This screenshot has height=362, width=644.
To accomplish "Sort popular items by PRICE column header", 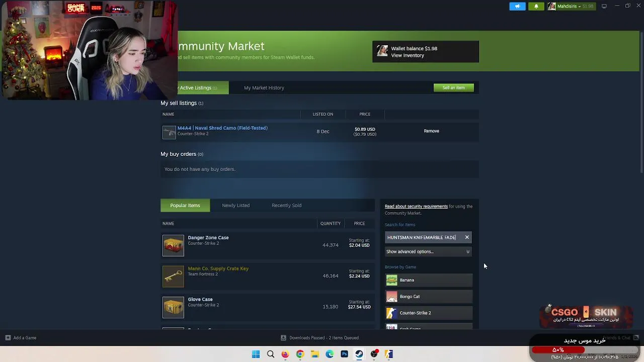I will tap(359, 223).
